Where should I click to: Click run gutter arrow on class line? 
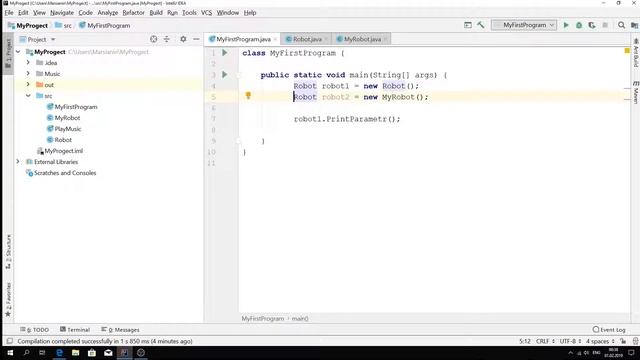click(224, 53)
